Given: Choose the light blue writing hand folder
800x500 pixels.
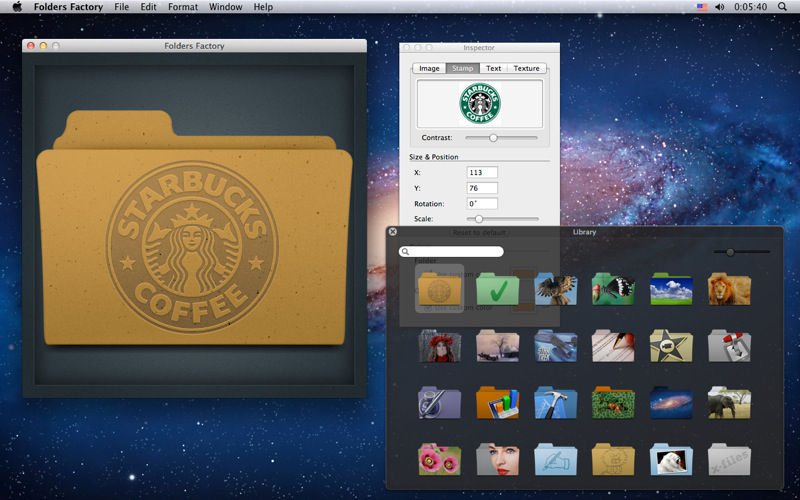Looking at the screenshot, I should click(x=556, y=459).
